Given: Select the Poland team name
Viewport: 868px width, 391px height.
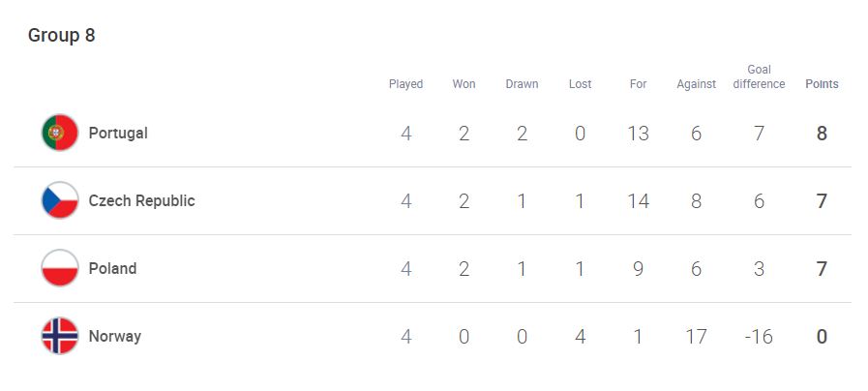Looking at the screenshot, I should pyautogui.click(x=112, y=269).
